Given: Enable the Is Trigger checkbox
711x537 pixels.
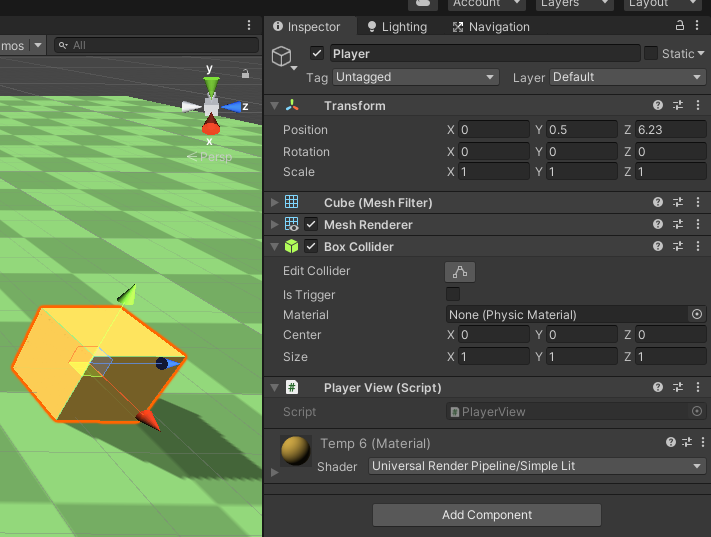Looking at the screenshot, I should pos(453,294).
